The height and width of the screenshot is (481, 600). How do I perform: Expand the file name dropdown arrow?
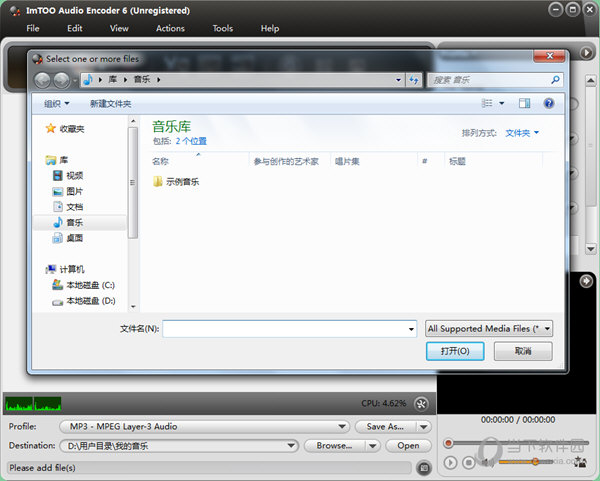(x=411, y=329)
